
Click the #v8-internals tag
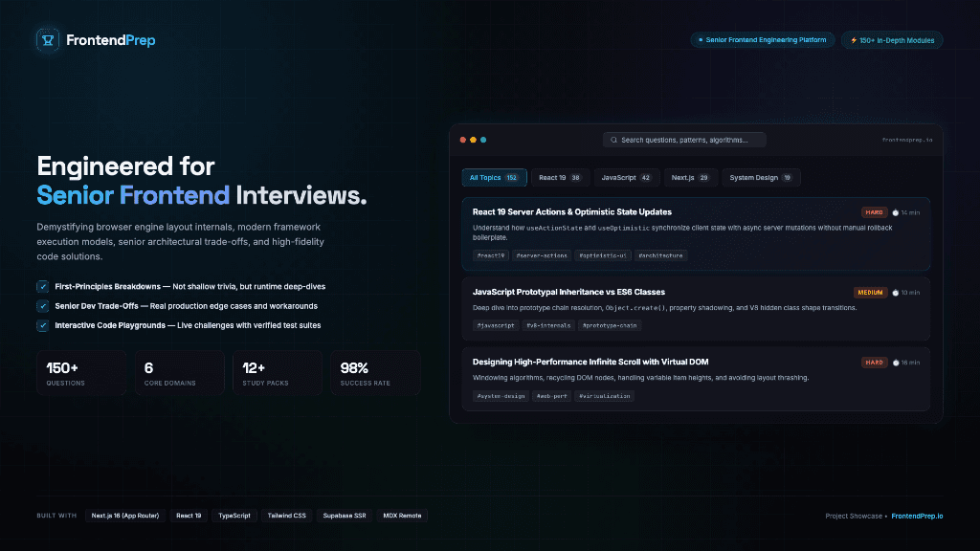(548, 325)
